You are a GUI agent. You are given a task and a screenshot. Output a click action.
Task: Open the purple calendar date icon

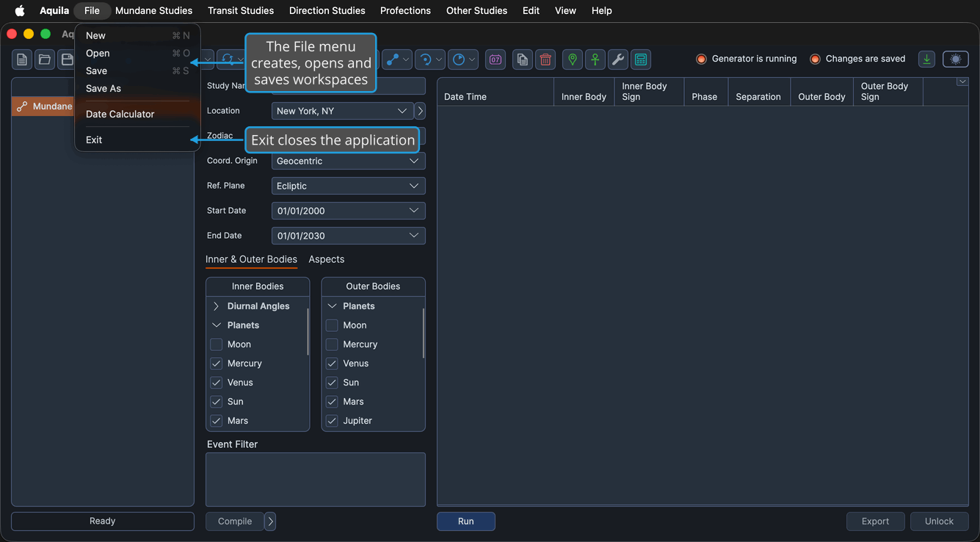tap(496, 59)
